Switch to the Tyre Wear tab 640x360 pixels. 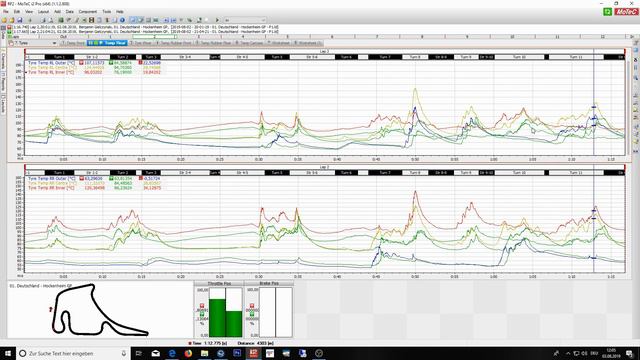(141, 43)
